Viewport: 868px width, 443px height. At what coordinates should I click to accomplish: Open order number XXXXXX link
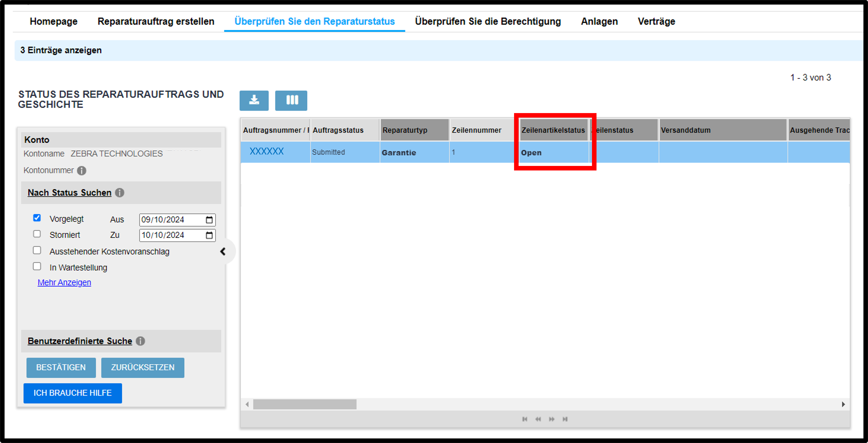click(x=267, y=151)
